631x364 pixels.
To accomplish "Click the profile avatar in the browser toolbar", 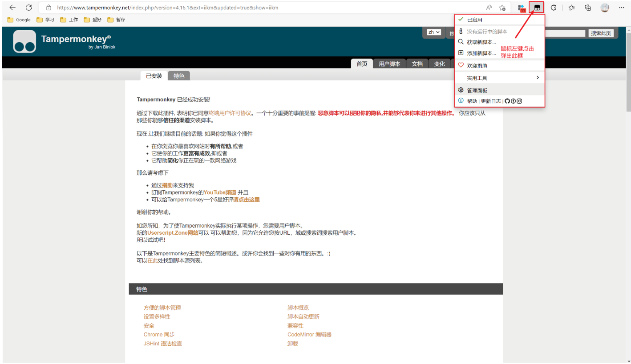I will 605,8.
